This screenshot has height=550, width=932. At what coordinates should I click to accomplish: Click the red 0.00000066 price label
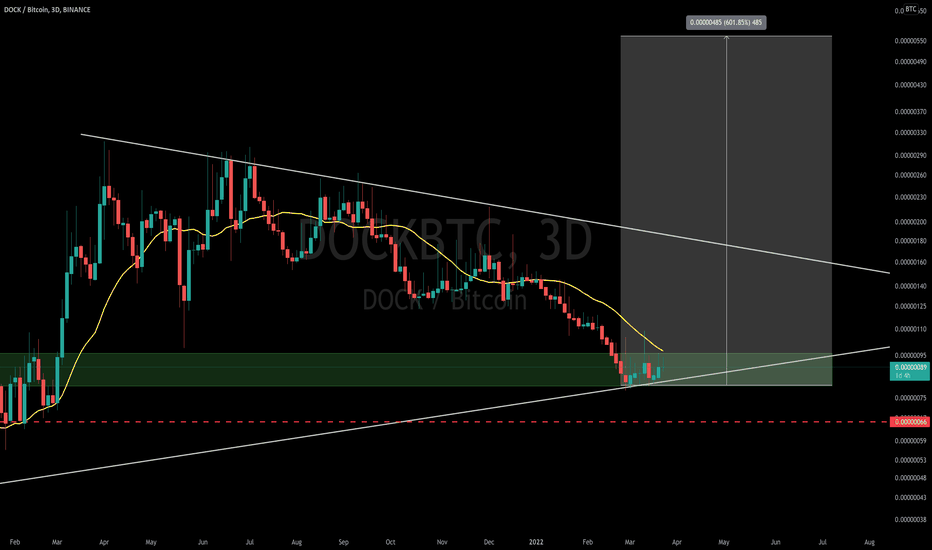[909, 422]
